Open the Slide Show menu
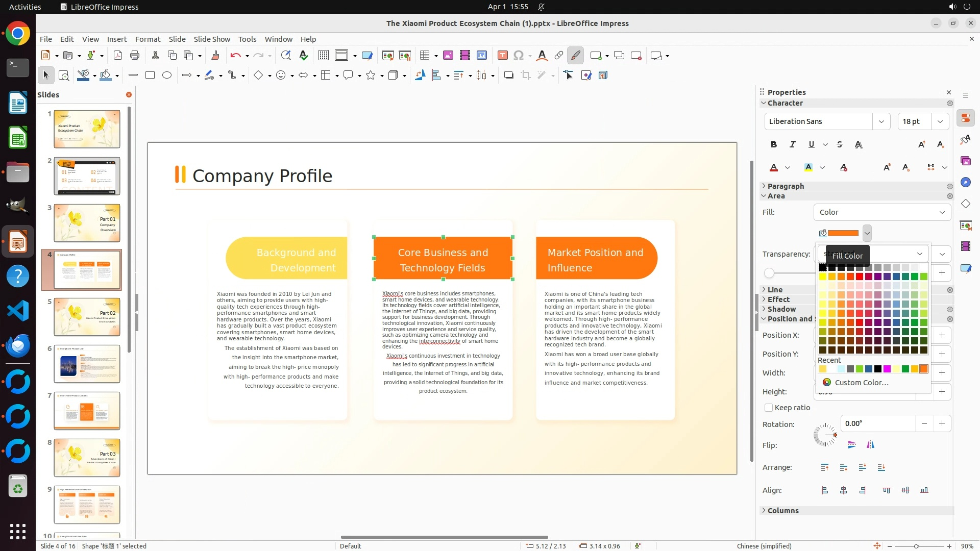The image size is (980, 551). tap(212, 39)
